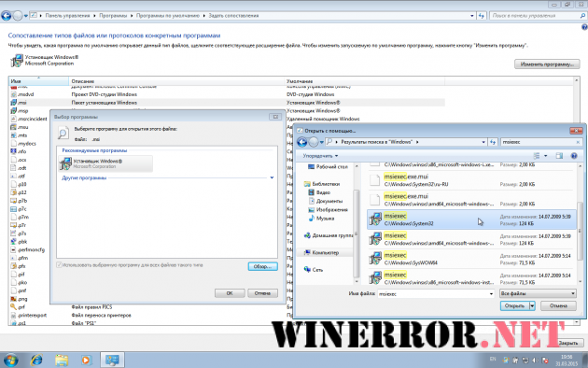The image size is (588, 368).
Task: Open Internet Explorer from taskbar
Action: tap(36, 361)
